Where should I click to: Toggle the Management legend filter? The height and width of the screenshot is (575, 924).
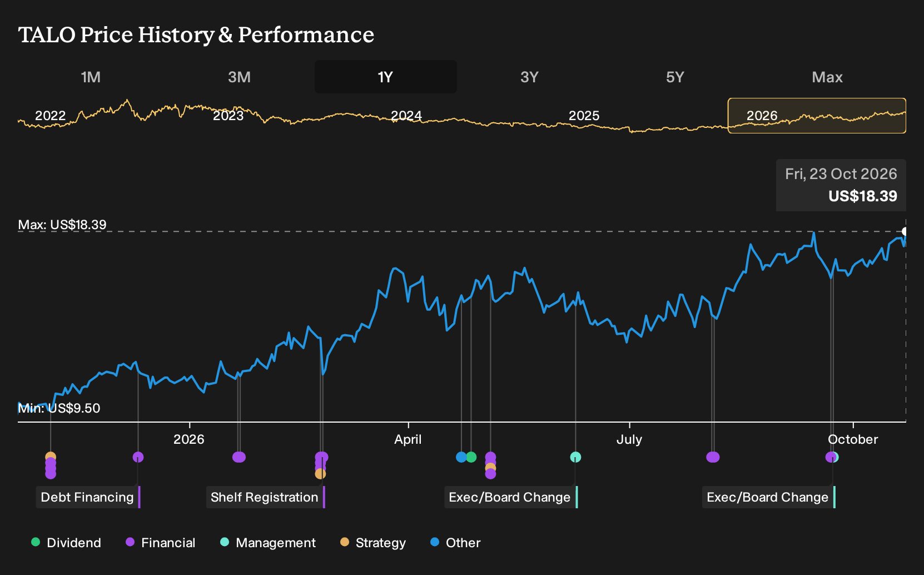pos(268,542)
